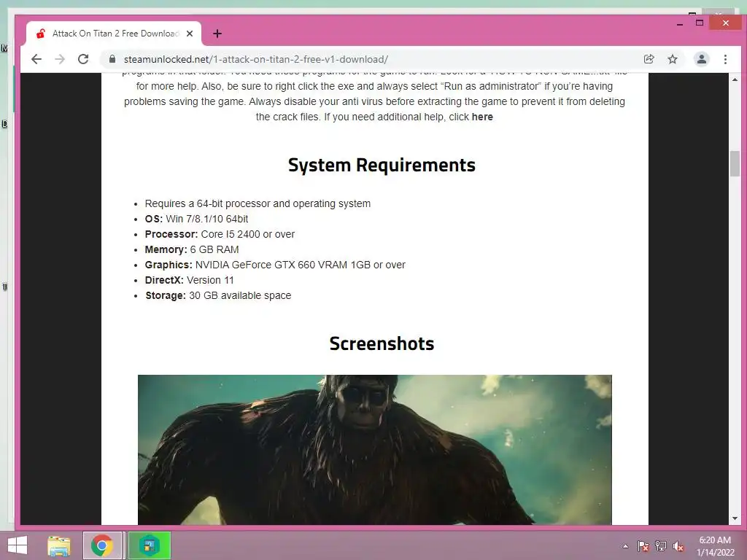The width and height of the screenshot is (747, 560).
Task: Close the Chrome window
Action: (725, 23)
